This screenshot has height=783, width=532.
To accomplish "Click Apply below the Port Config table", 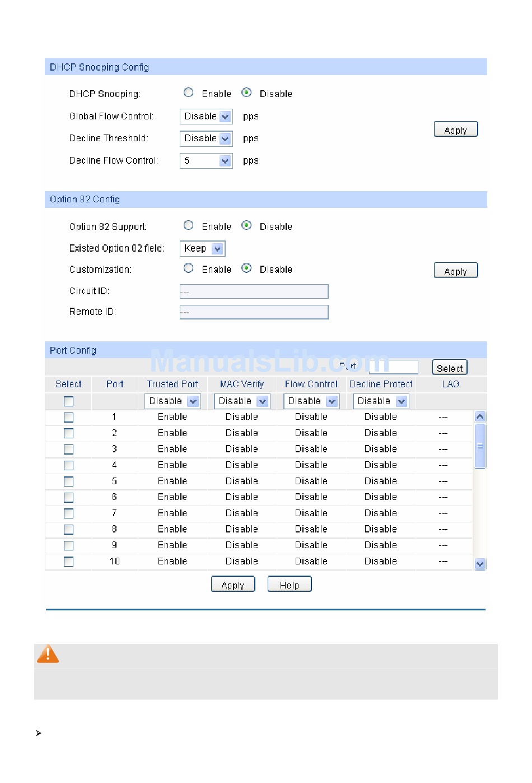I will point(233,585).
